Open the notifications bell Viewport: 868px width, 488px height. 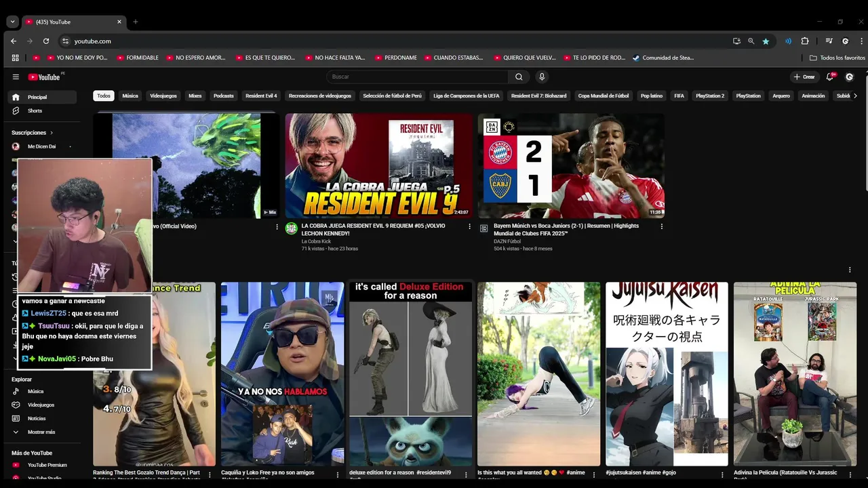[830, 77]
